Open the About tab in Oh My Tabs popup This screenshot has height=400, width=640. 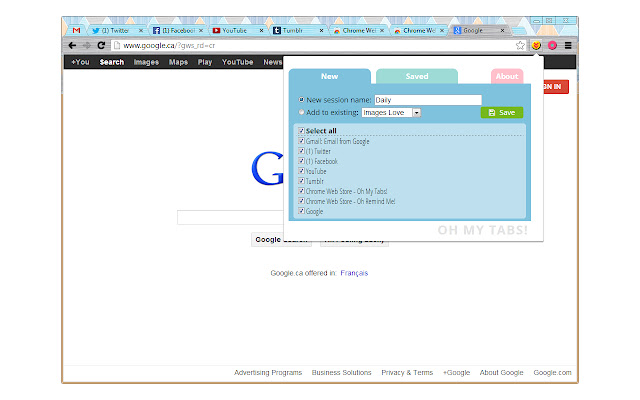507,76
